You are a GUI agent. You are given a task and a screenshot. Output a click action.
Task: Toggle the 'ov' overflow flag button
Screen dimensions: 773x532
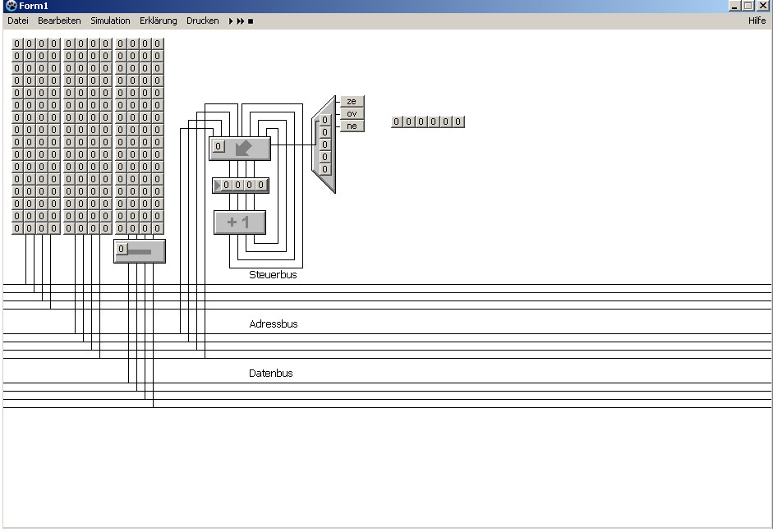tap(352, 114)
